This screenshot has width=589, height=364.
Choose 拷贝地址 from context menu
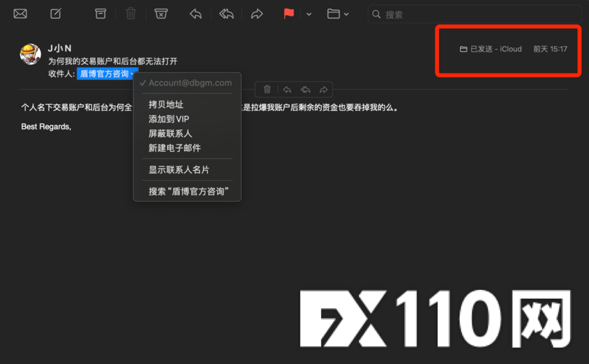(x=166, y=104)
